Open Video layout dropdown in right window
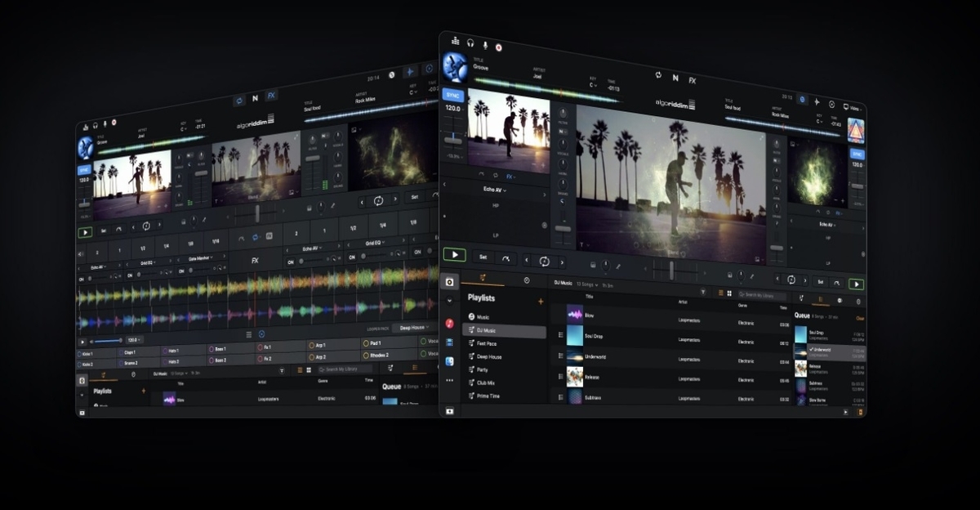980x510 pixels. pos(853,107)
